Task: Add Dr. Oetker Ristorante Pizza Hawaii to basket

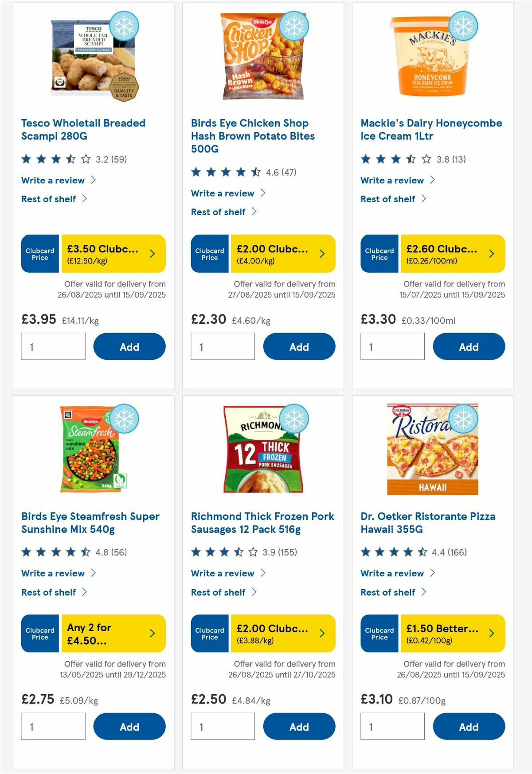Action: pos(469,727)
